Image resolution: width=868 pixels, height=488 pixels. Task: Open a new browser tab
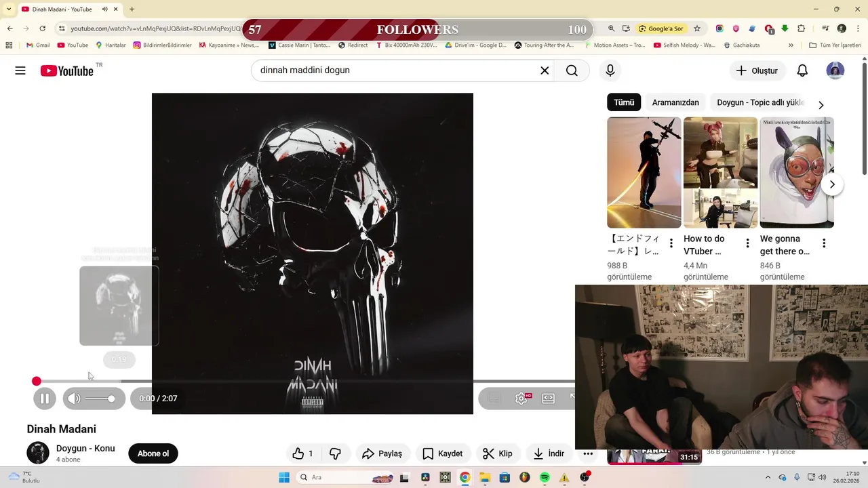coord(132,9)
